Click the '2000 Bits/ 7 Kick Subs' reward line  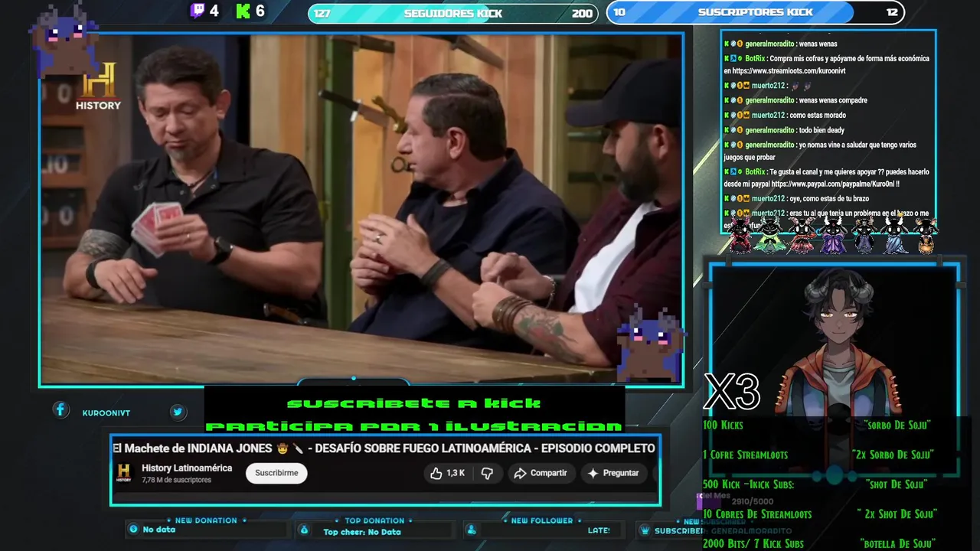point(753,544)
